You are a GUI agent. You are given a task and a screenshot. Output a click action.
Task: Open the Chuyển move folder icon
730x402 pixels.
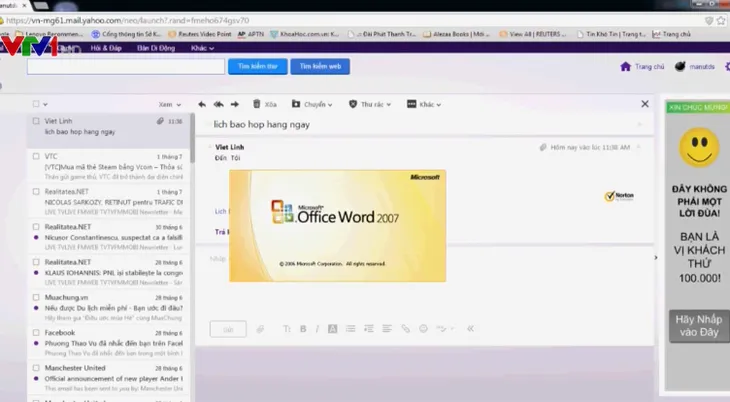click(x=296, y=104)
